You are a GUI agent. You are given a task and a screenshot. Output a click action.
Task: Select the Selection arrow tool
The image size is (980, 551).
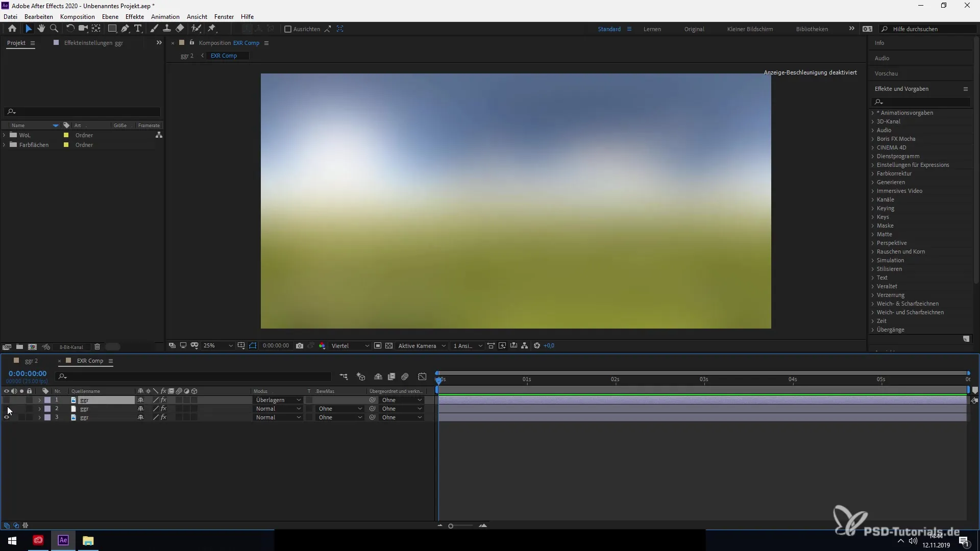pyautogui.click(x=29, y=29)
